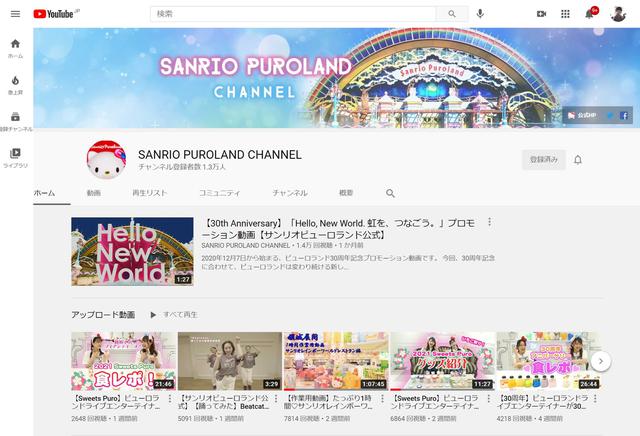Open the 作業用動画 video title

click(x=328, y=402)
